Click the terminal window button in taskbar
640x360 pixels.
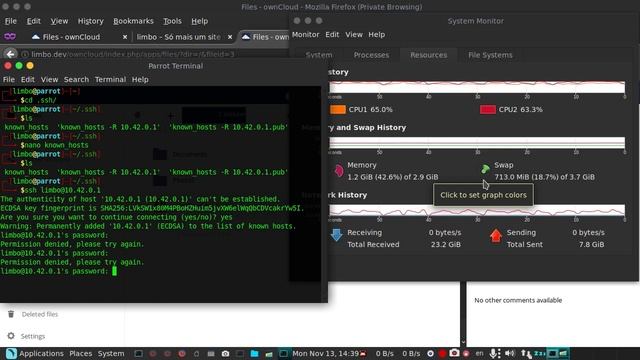pyautogui.click(x=283, y=354)
